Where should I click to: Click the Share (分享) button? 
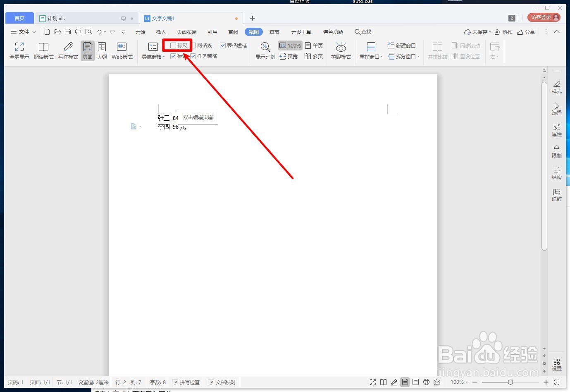coord(526,32)
